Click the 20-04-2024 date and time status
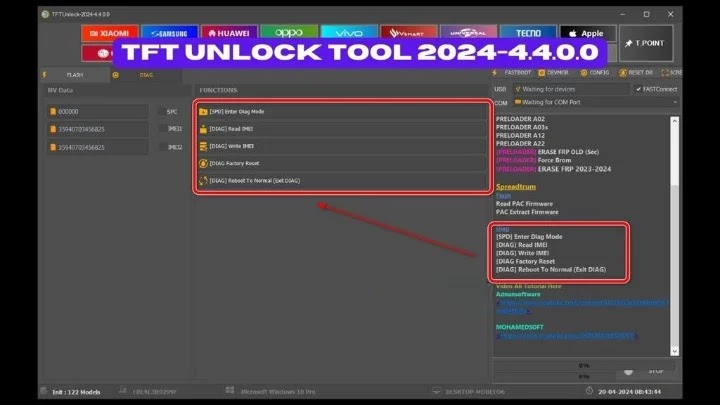Viewport: 720px width, 405px height. pyautogui.click(x=630, y=392)
